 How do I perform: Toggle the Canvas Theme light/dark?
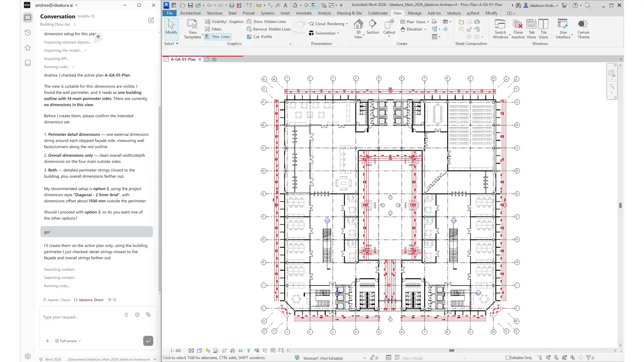click(x=583, y=24)
